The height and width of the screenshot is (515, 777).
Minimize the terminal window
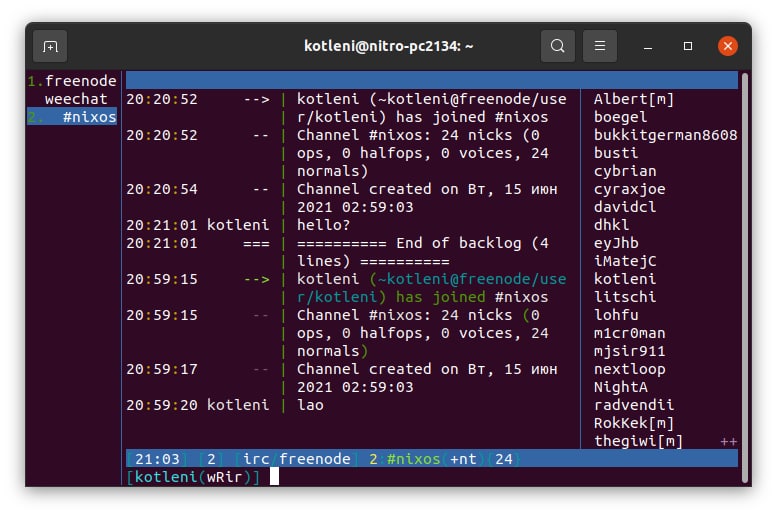click(648, 47)
